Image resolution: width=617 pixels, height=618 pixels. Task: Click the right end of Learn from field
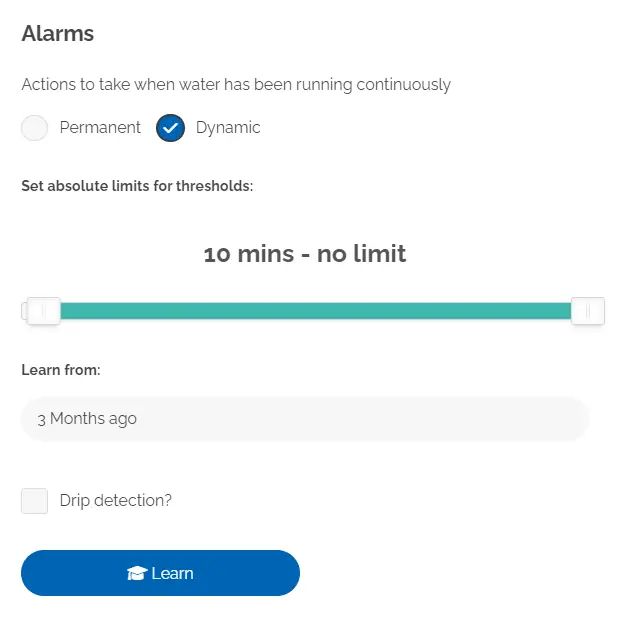(x=568, y=419)
